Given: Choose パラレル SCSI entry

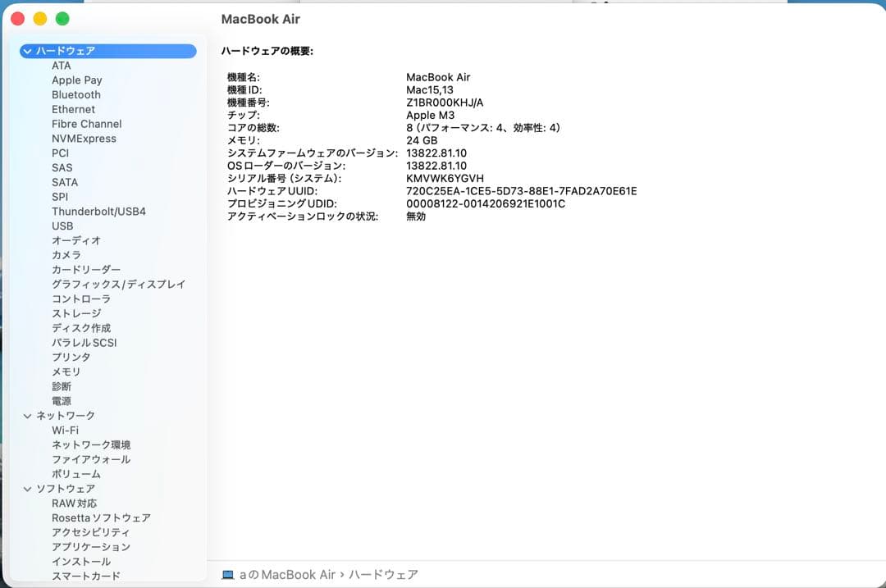Looking at the screenshot, I should coord(84,342).
